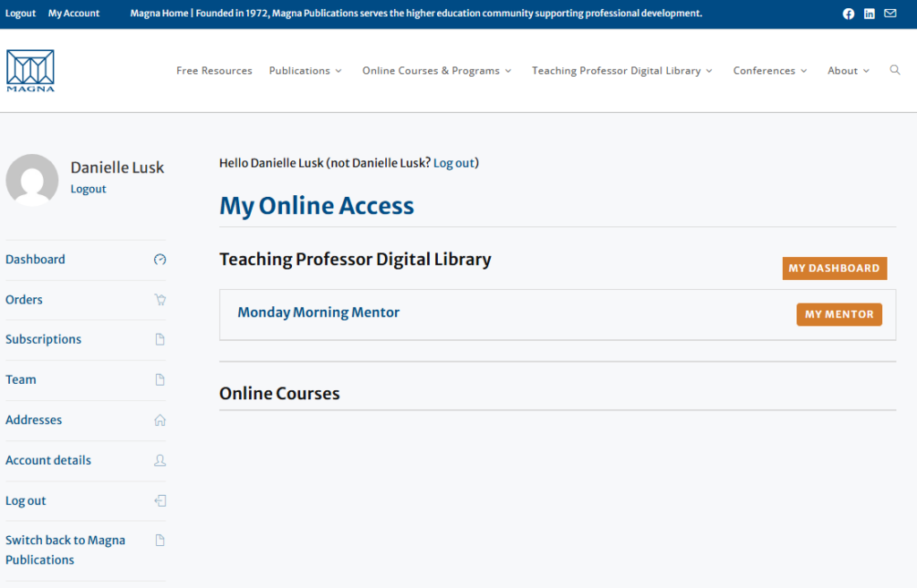
Task: Click the Switch back to Magna document icon
Action: click(x=159, y=540)
